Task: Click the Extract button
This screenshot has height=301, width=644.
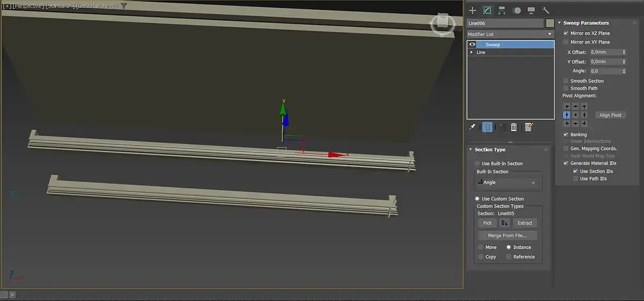Action: tap(525, 223)
